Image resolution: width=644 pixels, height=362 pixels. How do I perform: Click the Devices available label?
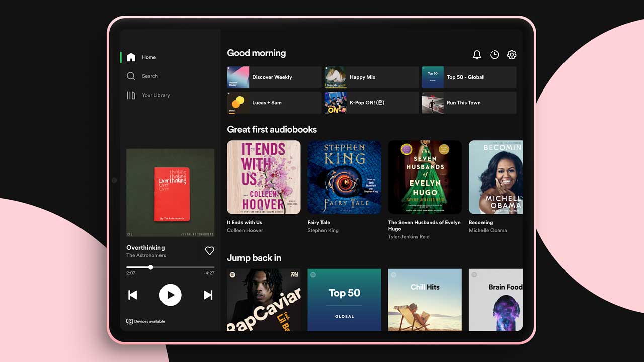149,321
